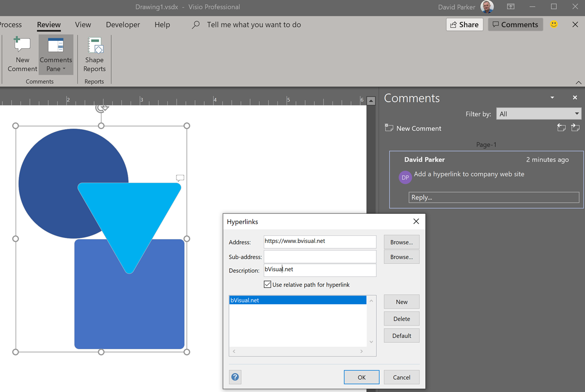Switch to the Developer tab

pyautogui.click(x=122, y=24)
